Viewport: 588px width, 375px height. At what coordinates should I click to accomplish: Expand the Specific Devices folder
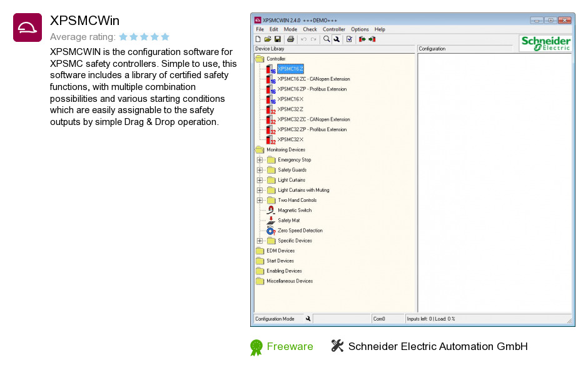(x=260, y=241)
